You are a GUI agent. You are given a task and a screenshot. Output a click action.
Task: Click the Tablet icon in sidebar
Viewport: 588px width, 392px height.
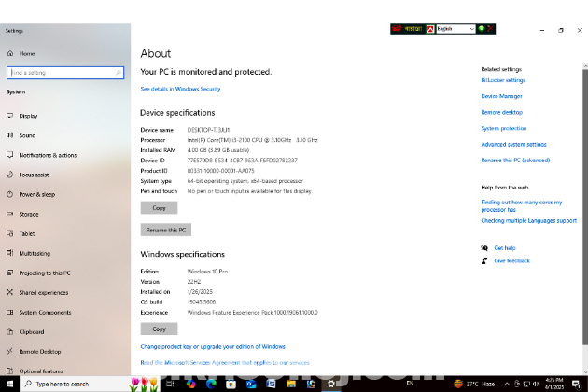9,233
